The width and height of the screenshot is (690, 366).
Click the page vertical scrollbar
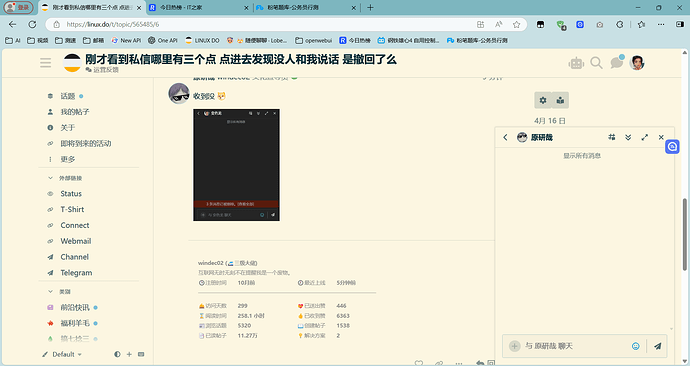click(x=685, y=234)
